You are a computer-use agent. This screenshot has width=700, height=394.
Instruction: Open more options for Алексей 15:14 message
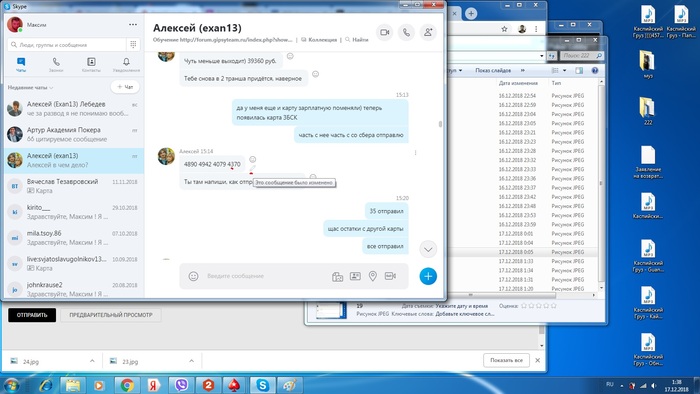coord(416,153)
